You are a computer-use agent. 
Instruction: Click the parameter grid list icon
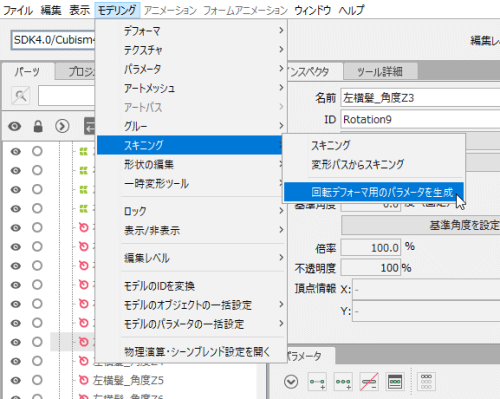[426, 382]
